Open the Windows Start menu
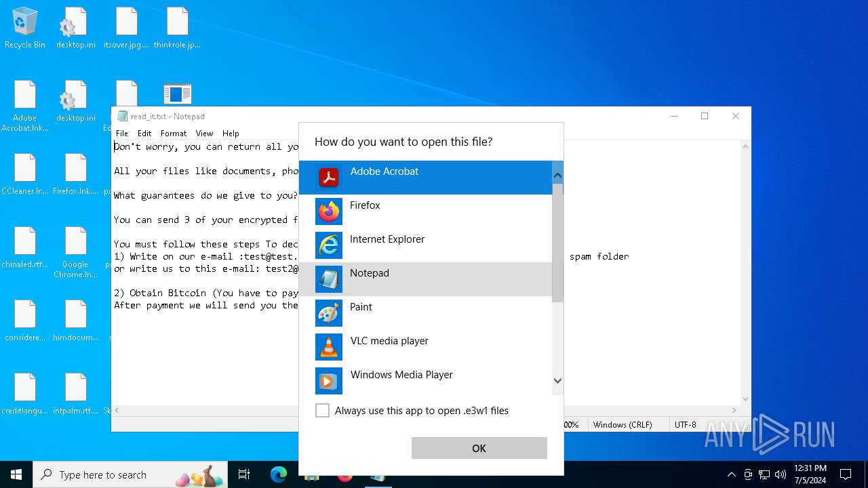The image size is (868, 488). (x=16, y=474)
